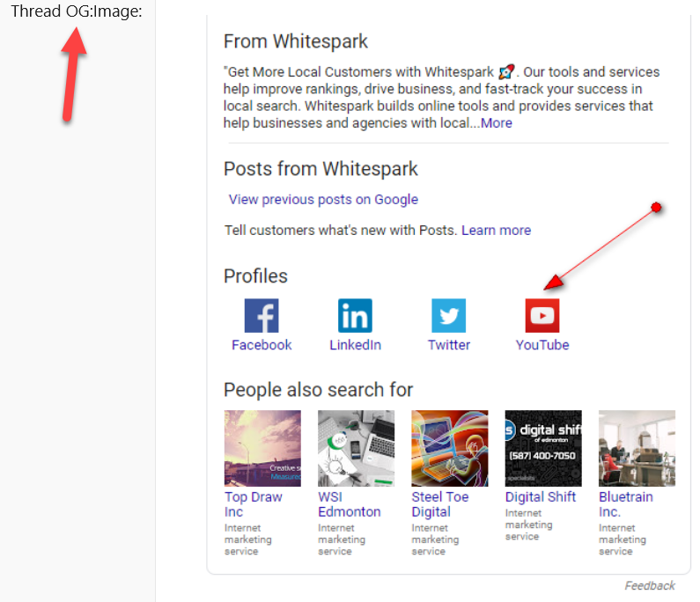Click the From Whitespark heading

pyautogui.click(x=296, y=41)
